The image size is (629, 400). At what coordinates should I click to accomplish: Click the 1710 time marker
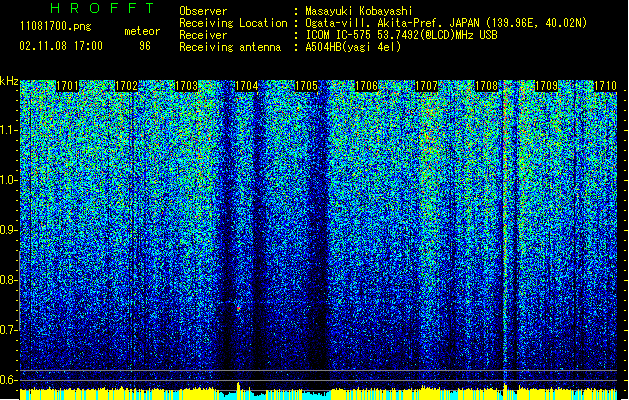[605, 86]
